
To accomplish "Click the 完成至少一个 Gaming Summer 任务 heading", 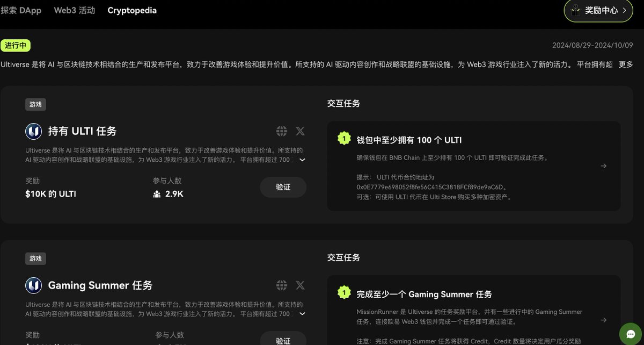I will (424, 294).
